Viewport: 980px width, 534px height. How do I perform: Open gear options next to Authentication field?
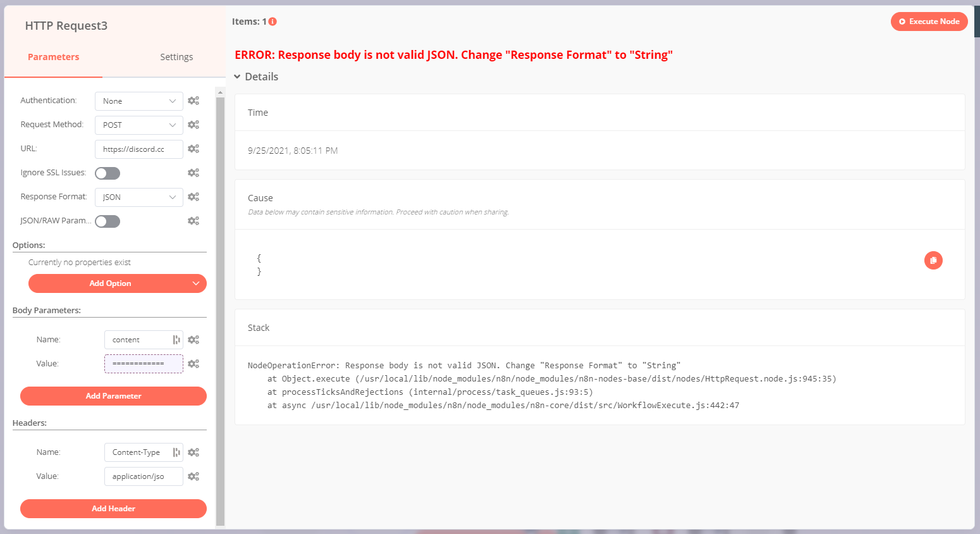[193, 101]
